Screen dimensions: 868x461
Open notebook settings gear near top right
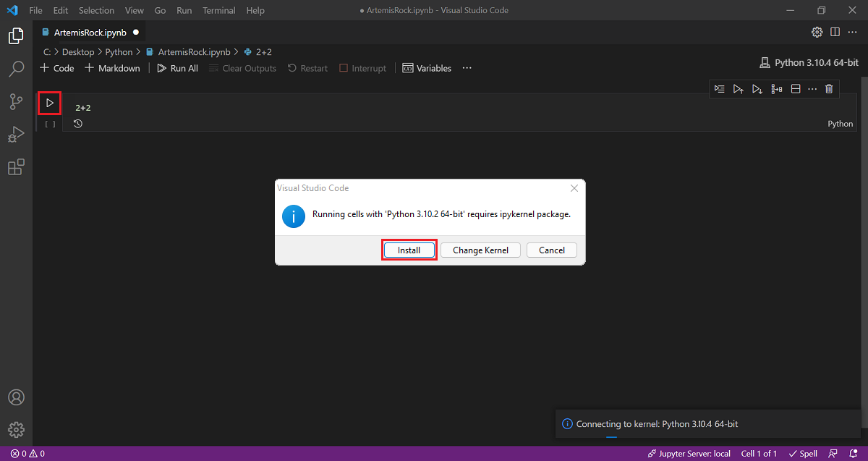pos(817,32)
